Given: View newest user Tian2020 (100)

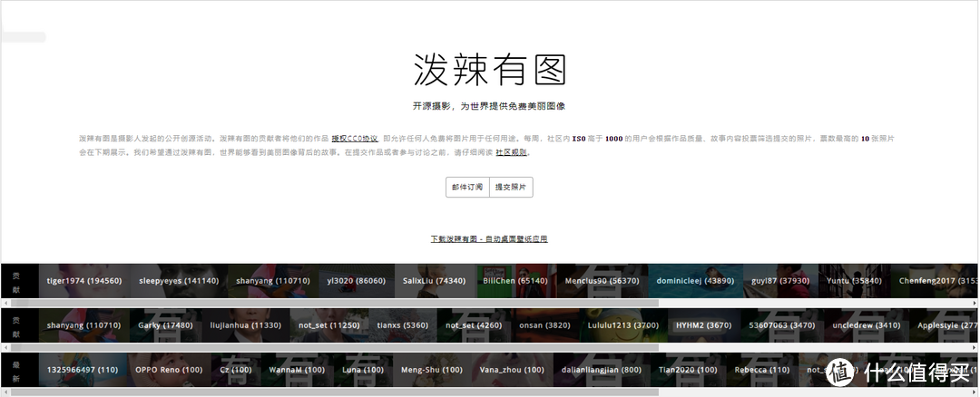Looking at the screenshot, I should click(x=688, y=370).
